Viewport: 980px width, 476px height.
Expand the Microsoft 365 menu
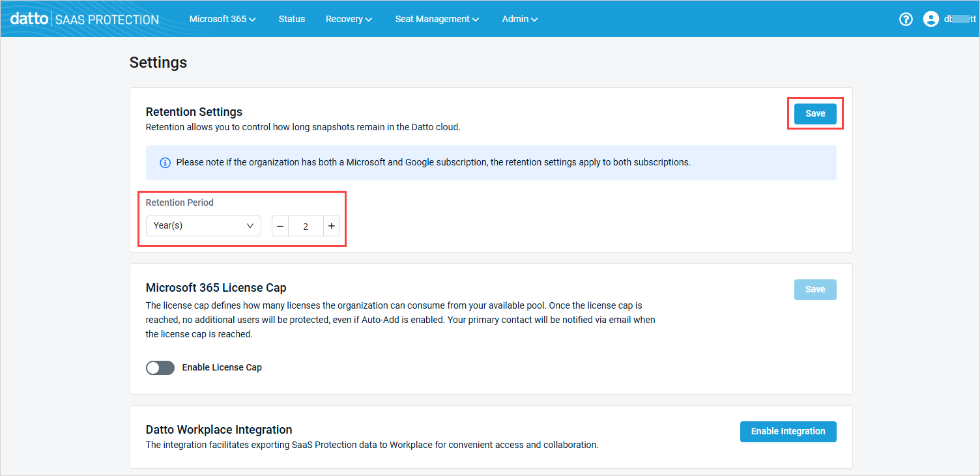(x=222, y=19)
